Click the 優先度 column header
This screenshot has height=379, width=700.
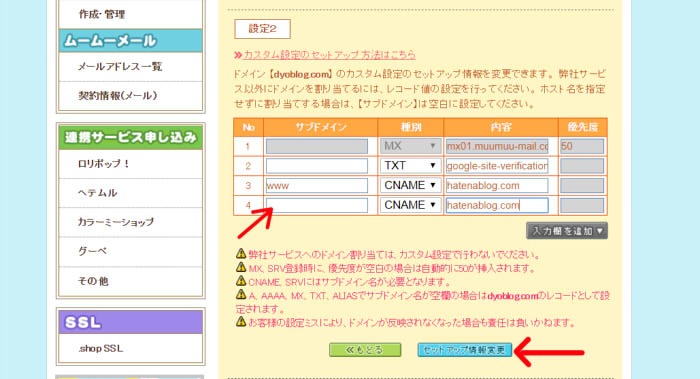point(583,127)
